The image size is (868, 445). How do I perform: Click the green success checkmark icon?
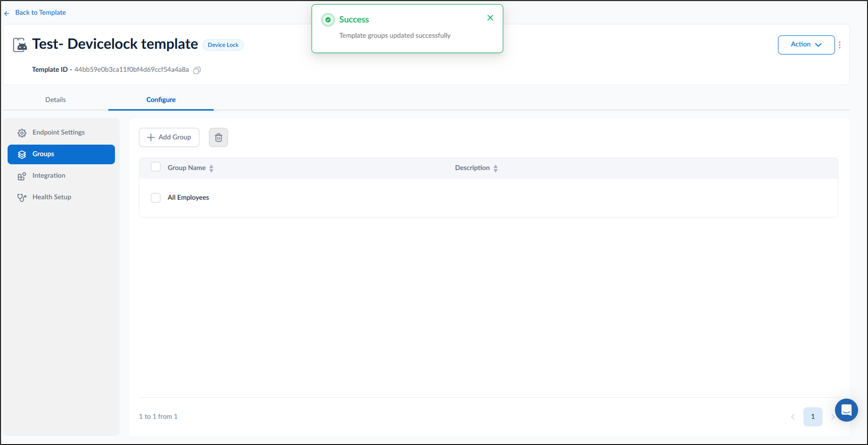[x=328, y=19]
